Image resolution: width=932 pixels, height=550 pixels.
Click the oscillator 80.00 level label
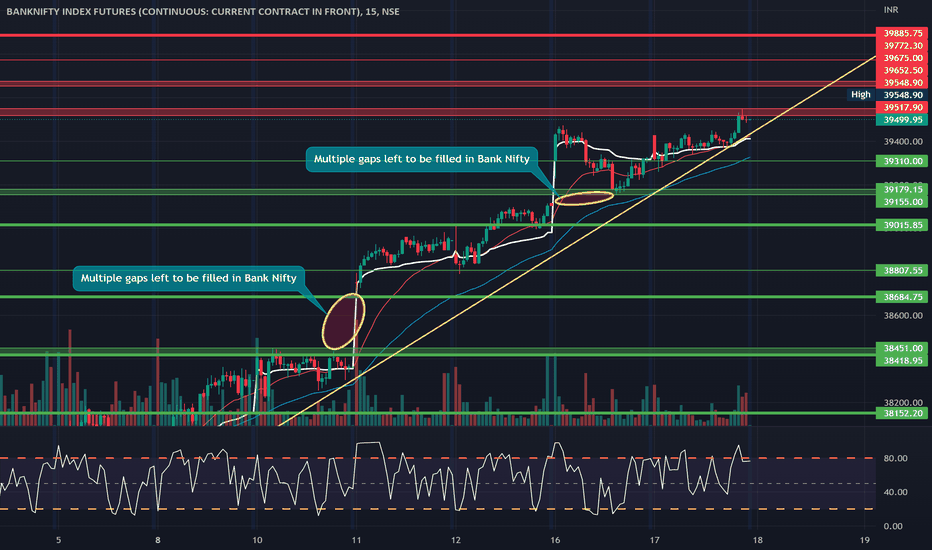pos(895,458)
